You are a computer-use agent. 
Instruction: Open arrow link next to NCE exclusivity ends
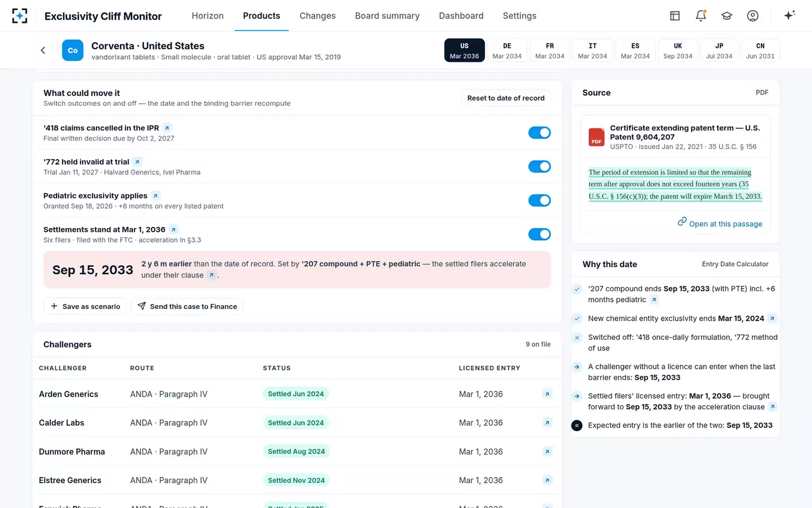(x=772, y=318)
